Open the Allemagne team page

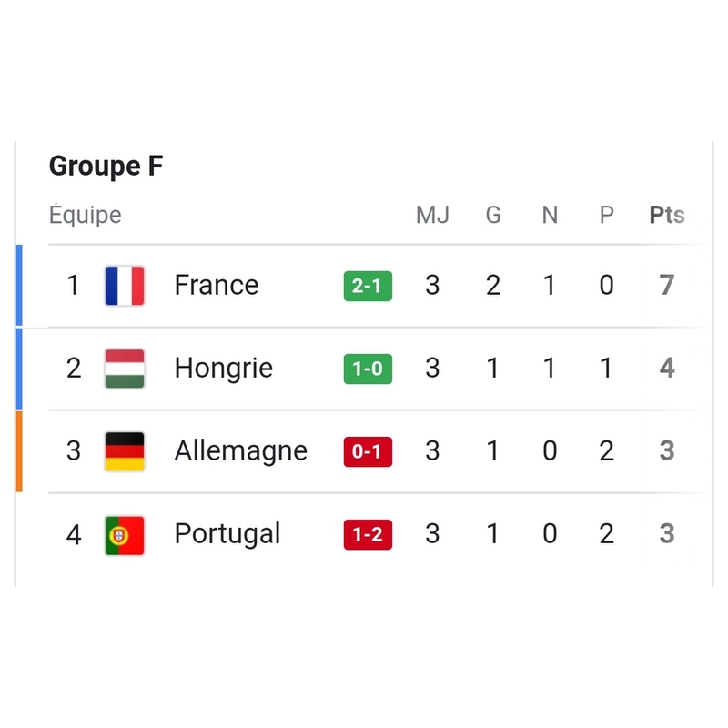(x=241, y=451)
